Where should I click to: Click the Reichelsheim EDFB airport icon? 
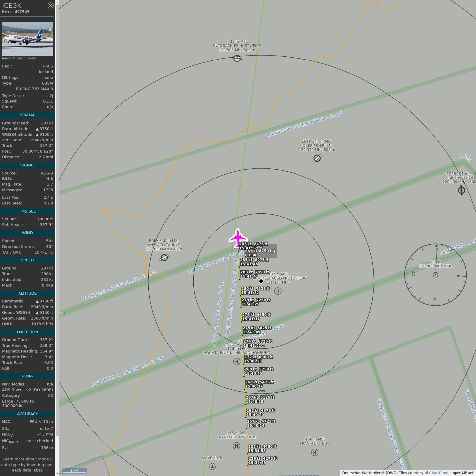pyautogui.click(x=461, y=190)
